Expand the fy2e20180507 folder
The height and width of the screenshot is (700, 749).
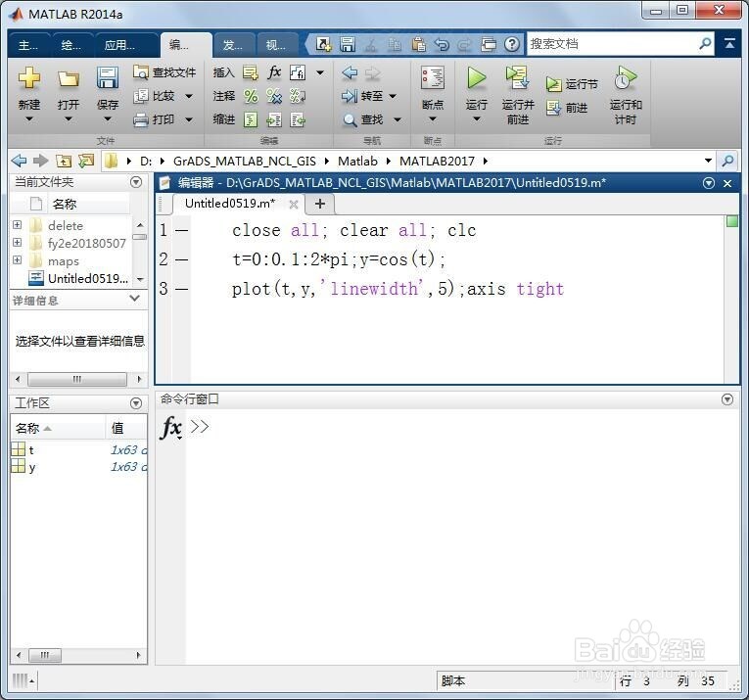coord(18,242)
